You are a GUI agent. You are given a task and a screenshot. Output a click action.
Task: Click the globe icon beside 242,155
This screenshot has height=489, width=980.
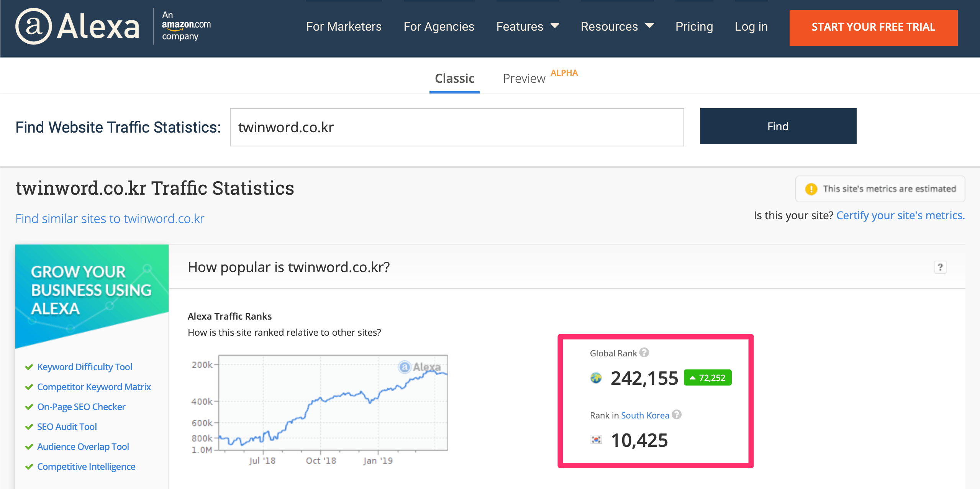point(596,378)
